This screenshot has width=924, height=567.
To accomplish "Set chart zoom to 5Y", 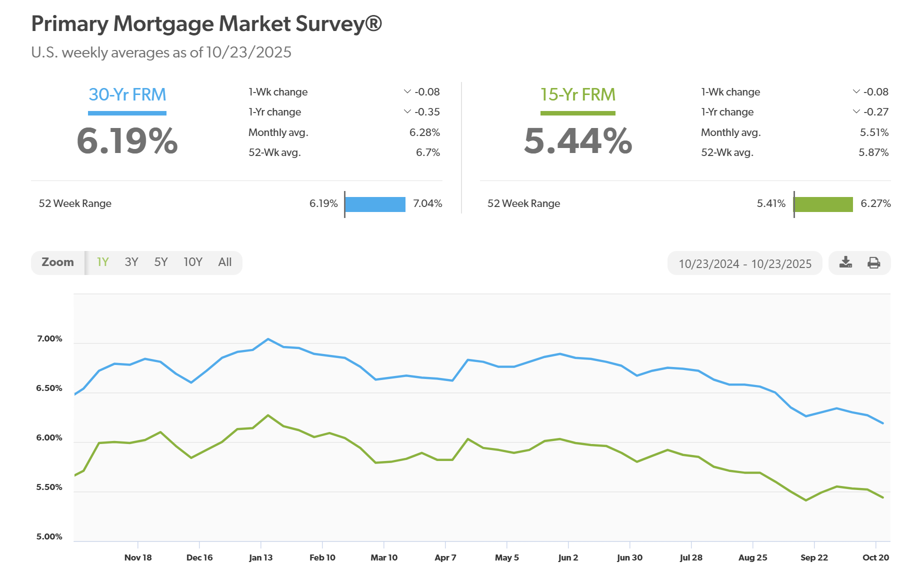I will click(x=160, y=262).
